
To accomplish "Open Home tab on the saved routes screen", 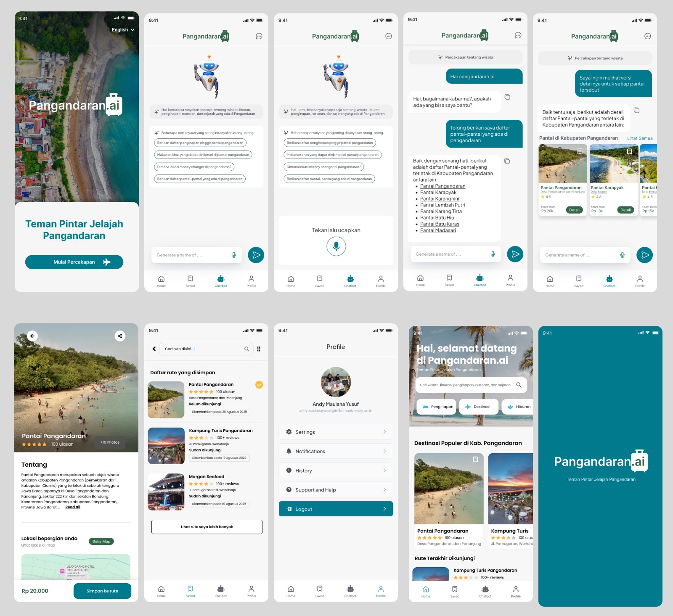I will (161, 591).
